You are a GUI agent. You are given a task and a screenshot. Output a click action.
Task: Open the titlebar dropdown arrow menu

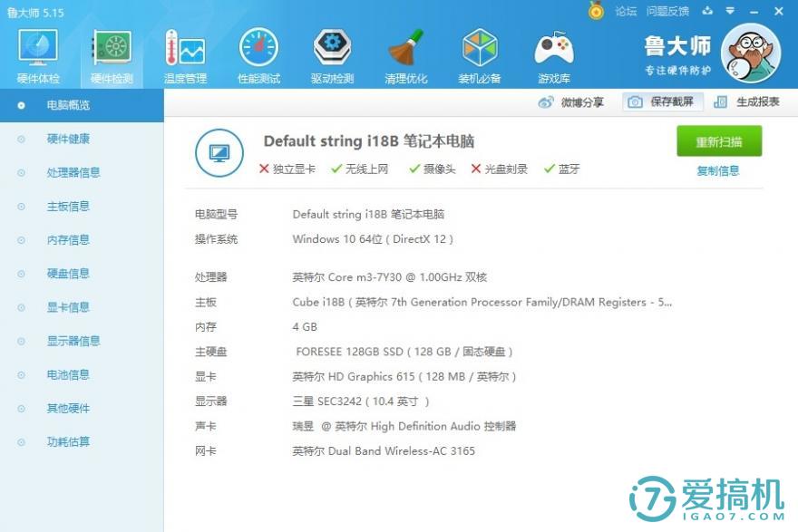[731, 11]
